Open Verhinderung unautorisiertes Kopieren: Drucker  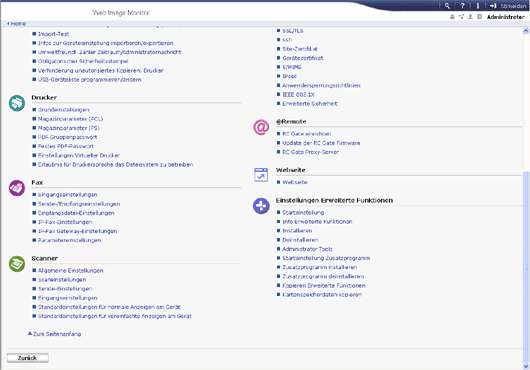101,71
